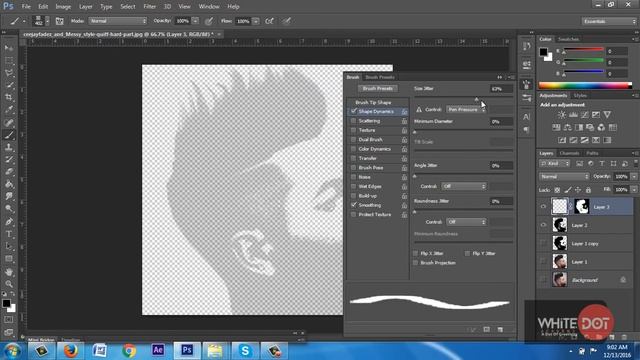Viewport: 640px width, 360px height.
Task: Select the Pen tool
Action: (x=9, y=222)
